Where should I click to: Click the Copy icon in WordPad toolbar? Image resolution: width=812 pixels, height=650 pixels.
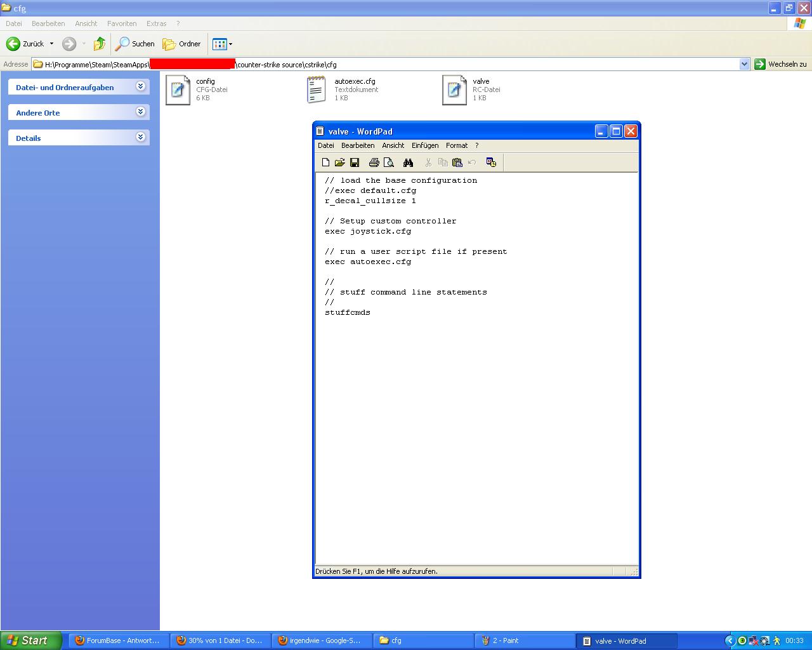coord(443,162)
